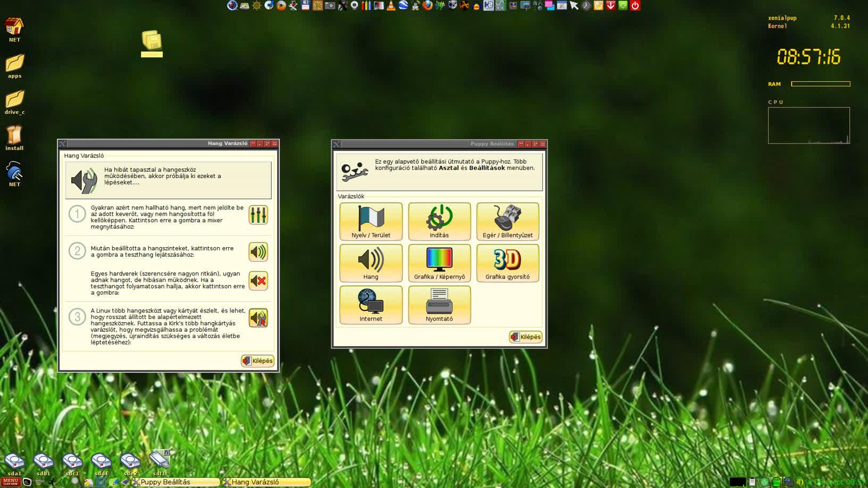
Task: Open the apps folder on desktop
Action: pos(14,66)
